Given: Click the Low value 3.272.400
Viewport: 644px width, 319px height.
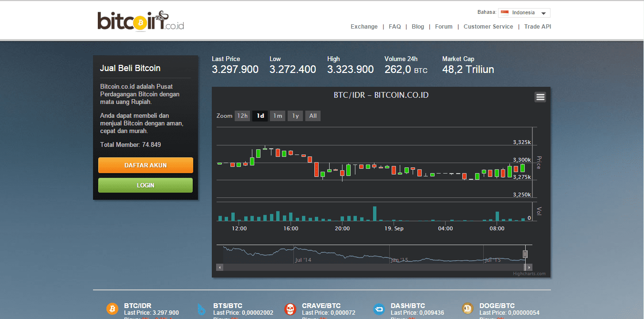Looking at the screenshot, I should [x=293, y=70].
